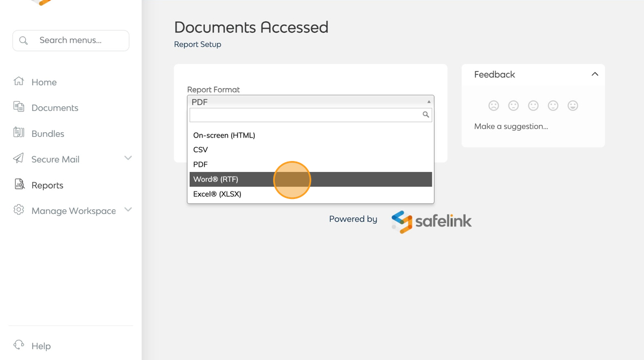The height and width of the screenshot is (360, 644).
Task: Click the Documents icon in sidebar
Action: click(19, 107)
